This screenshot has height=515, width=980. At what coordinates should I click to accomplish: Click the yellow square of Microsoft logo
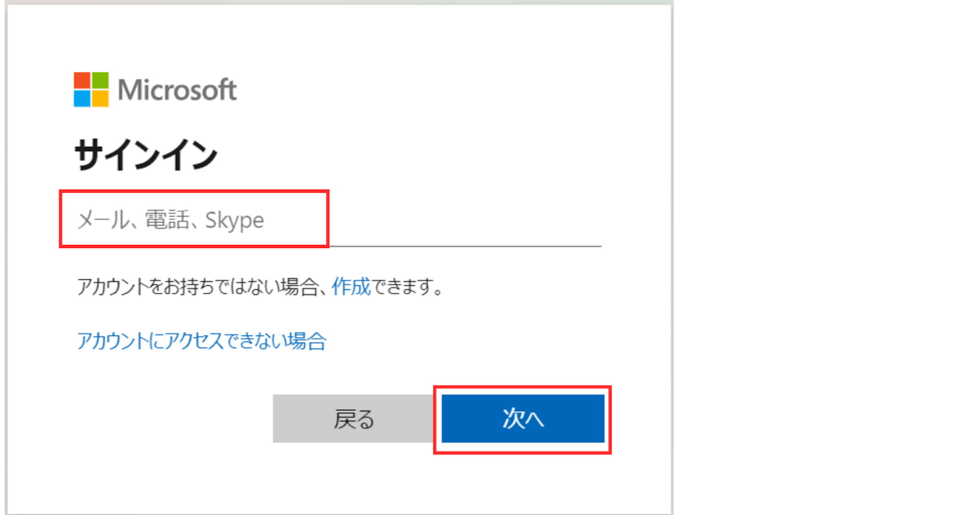click(100, 99)
